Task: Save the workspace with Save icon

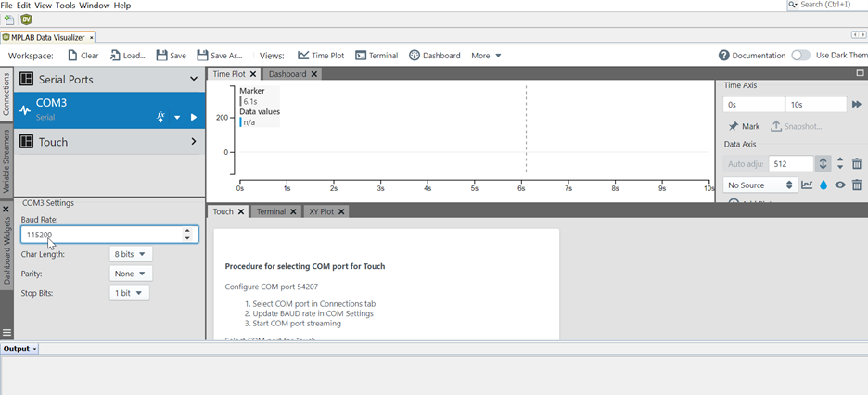Action: click(x=171, y=56)
